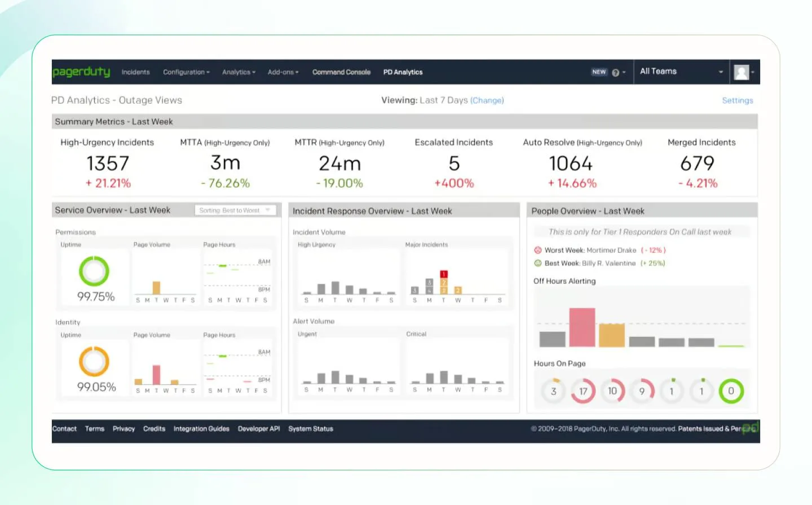Expand the Configuration dropdown

click(186, 72)
